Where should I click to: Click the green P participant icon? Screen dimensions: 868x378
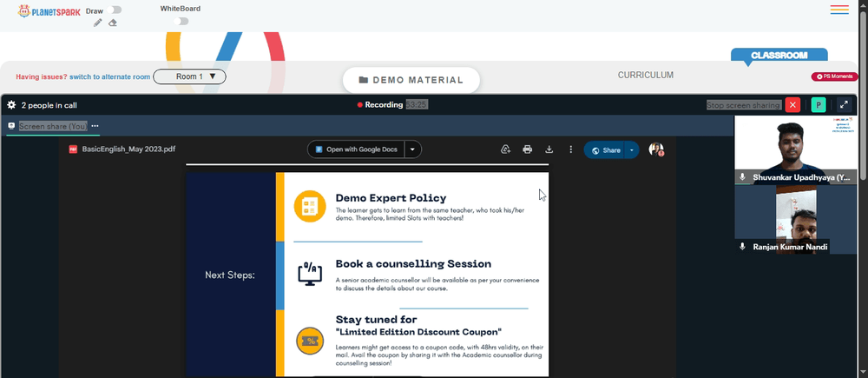(x=819, y=105)
